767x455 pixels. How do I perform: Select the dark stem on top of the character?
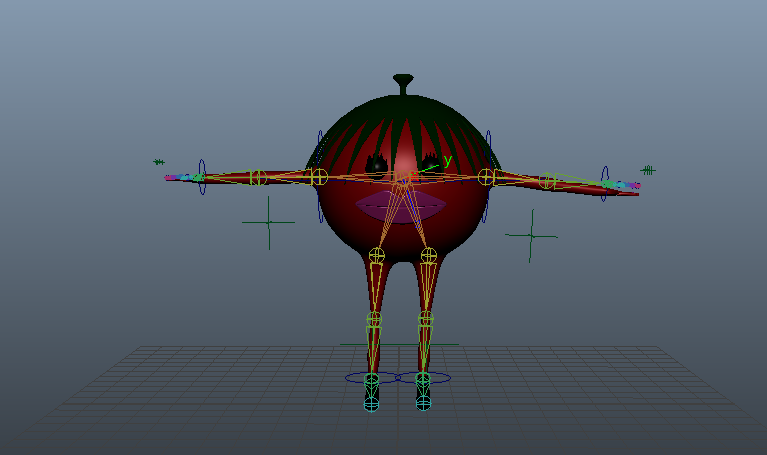[x=403, y=84]
